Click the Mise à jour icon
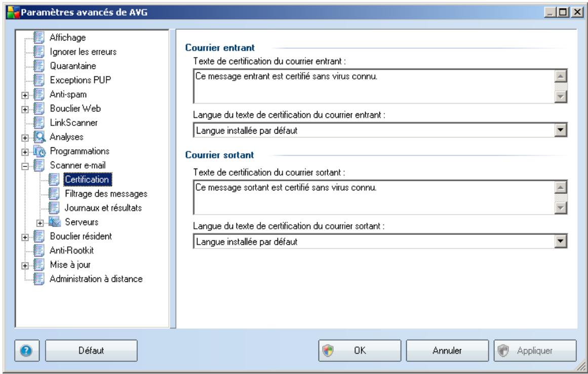The image size is (588, 374). coord(38,265)
